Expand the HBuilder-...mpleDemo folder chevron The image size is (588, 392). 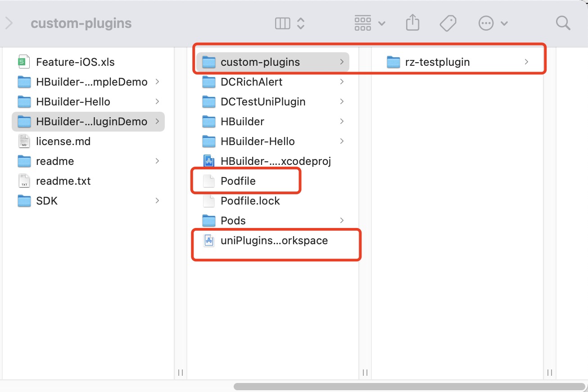pos(157,82)
